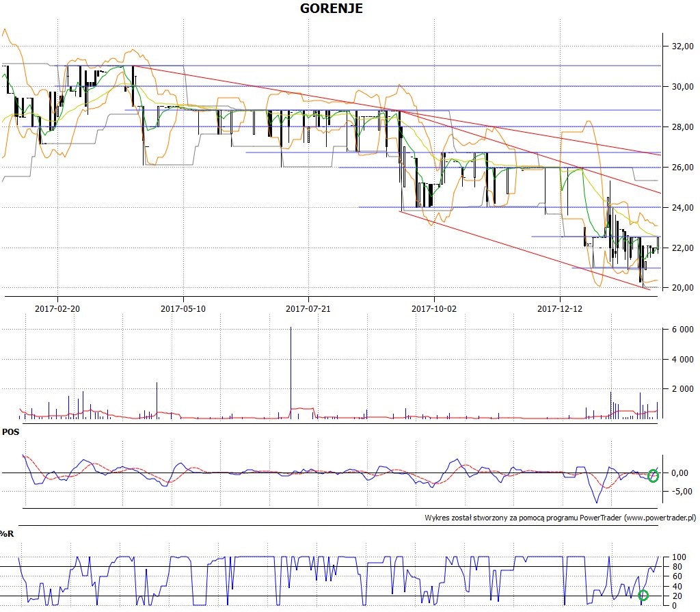Click the 2 000 volume axis label
The width and height of the screenshot is (700, 612).
683,388
